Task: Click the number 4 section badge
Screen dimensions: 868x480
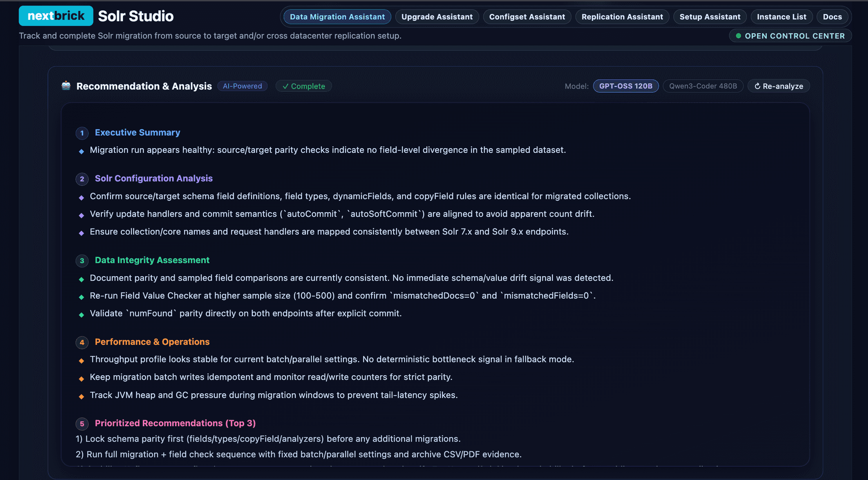Action: click(82, 342)
